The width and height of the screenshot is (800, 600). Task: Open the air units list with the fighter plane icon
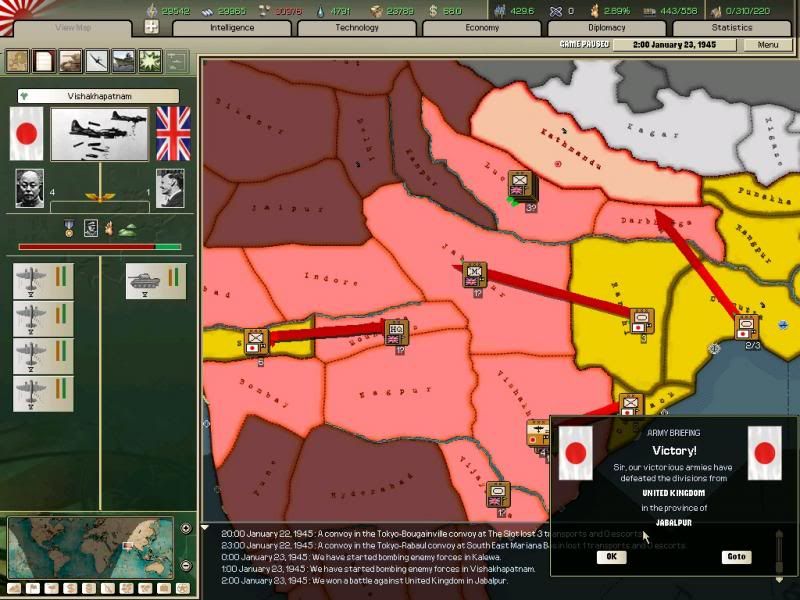point(97,62)
